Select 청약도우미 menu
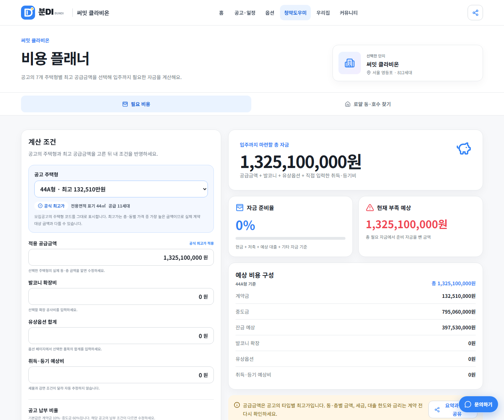The width and height of the screenshot is (504, 420). pyautogui.click(x=295, y=13)
